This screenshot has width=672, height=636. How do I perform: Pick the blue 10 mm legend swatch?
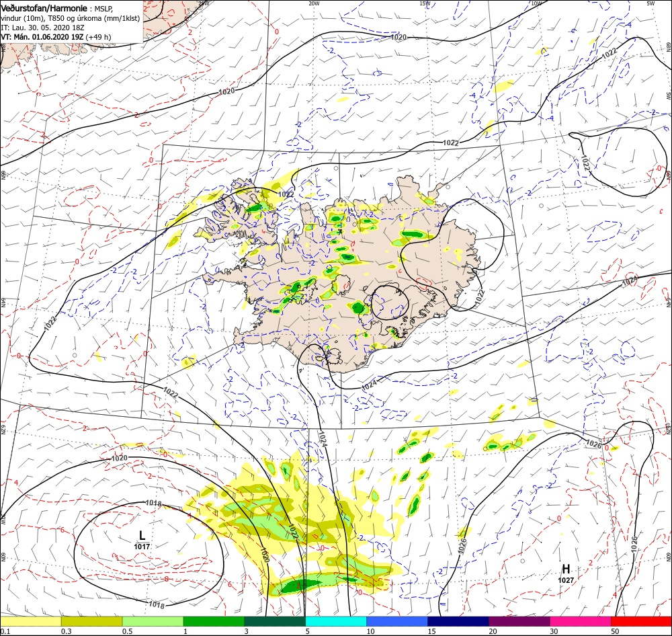tap(397, 621)
